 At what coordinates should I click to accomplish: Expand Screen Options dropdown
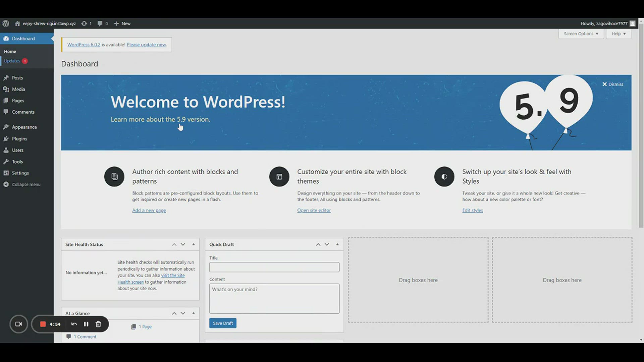[581, 34]
